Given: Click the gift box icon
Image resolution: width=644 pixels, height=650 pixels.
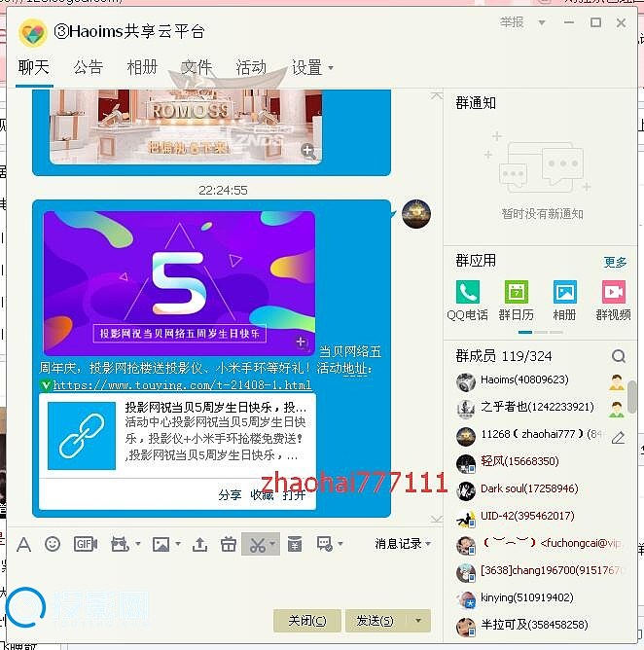Looking at the screenshot, I should point(229,544).
